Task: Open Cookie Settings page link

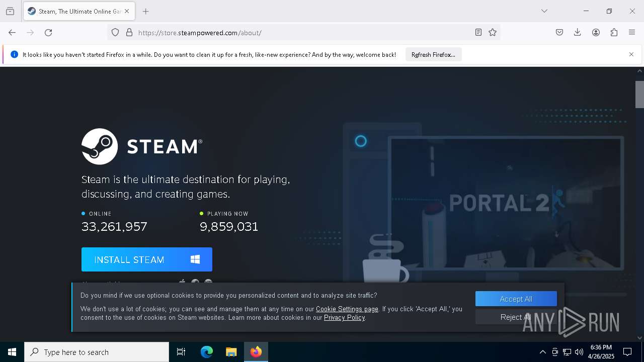Action: click(347, 309)
